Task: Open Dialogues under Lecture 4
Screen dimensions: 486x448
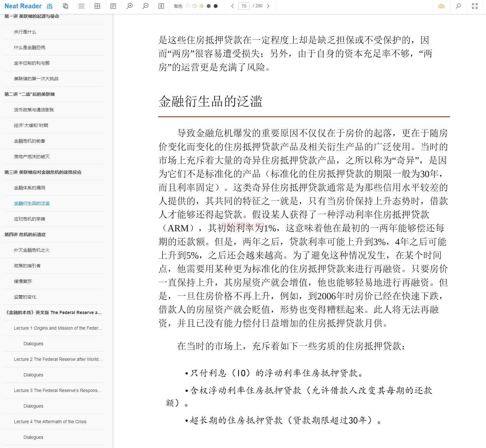Action: [x=33, y=437]
